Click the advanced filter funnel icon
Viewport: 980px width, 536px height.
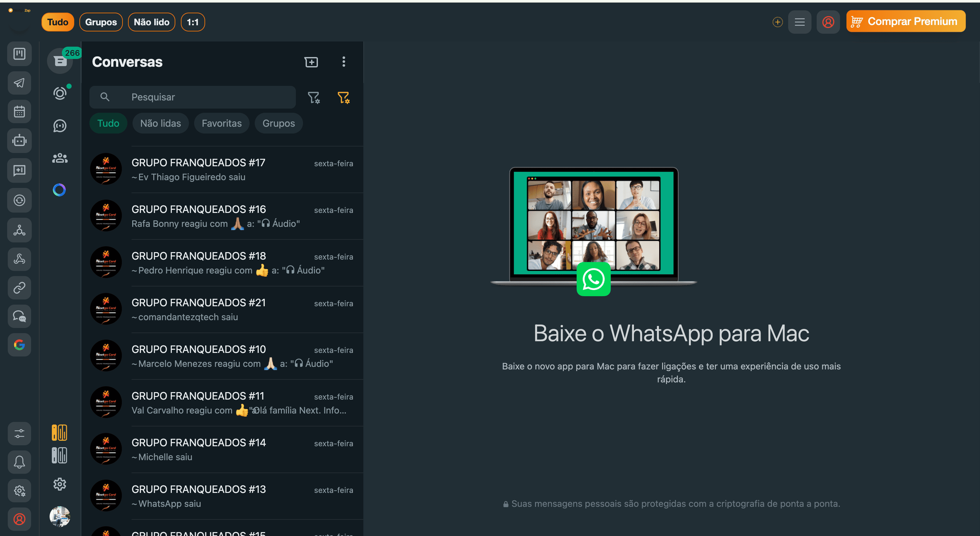tap(344, 98)
